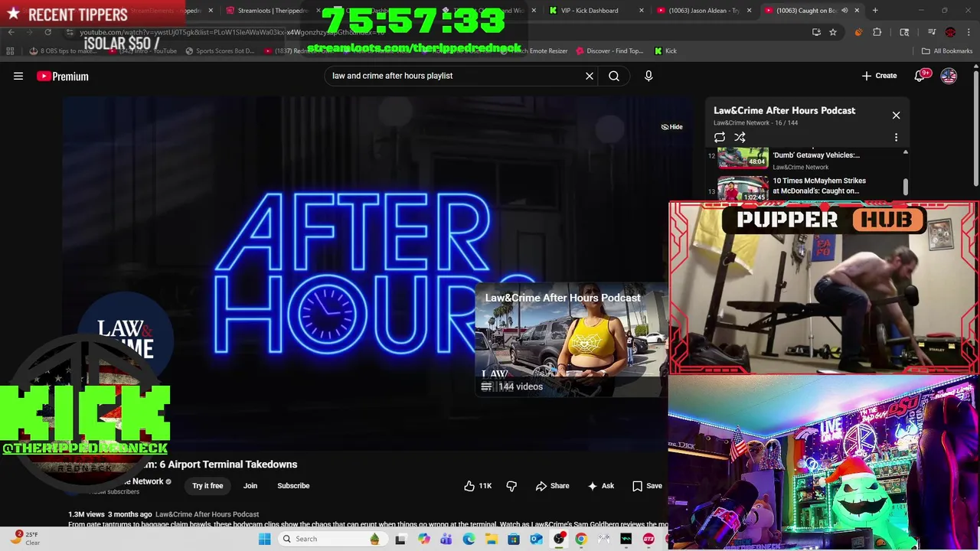Open File Explorer from the taskbar

point(491,539)
